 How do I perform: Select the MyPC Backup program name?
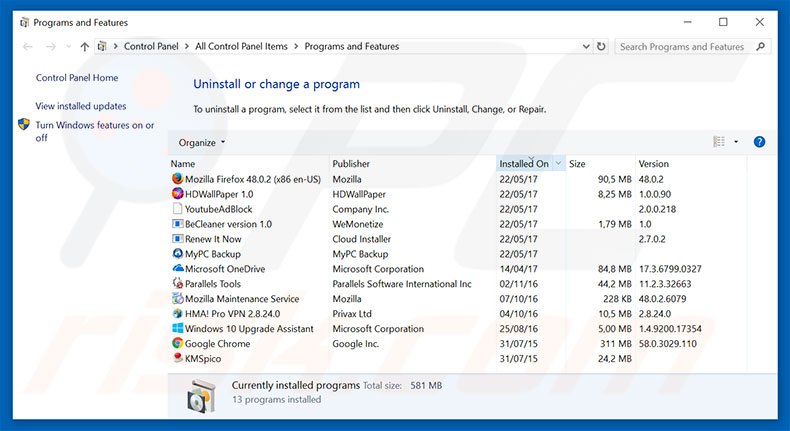point(213,254)
